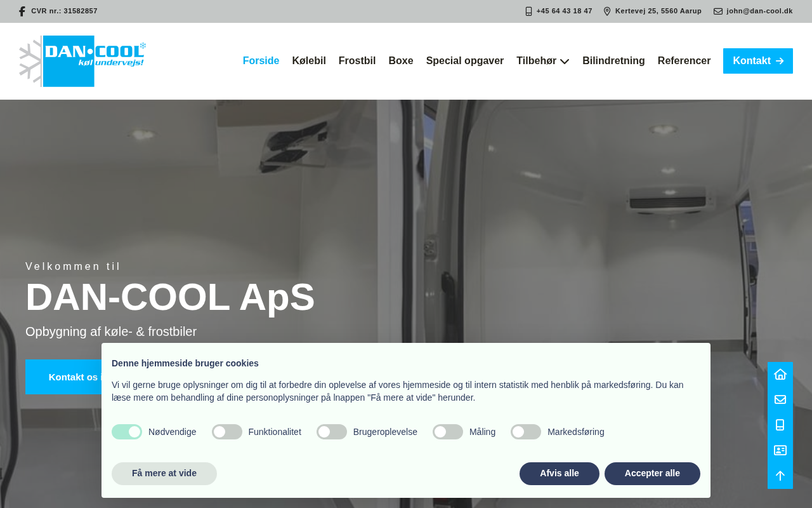Viewport: 812px width, 508px height.
Task: Click the address Kertevej 25, 5560 Aarup
Action: [x=658, y=11]
